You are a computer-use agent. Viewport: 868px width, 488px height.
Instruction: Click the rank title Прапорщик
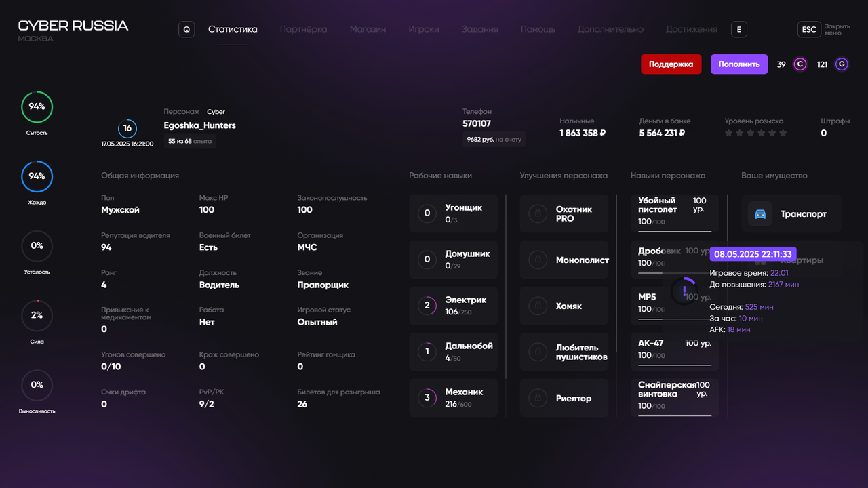click(x=323, y=285)
